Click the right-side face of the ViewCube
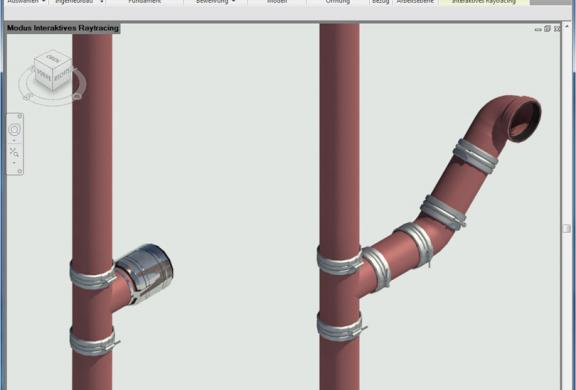The height and width of the screenshot is (390, 576). (62, 75)
